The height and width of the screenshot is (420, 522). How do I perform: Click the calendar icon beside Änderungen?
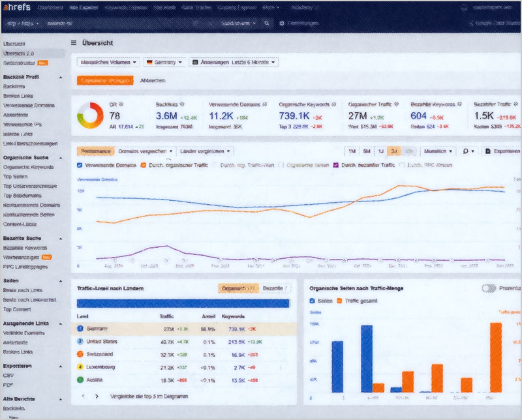(195, 62)
